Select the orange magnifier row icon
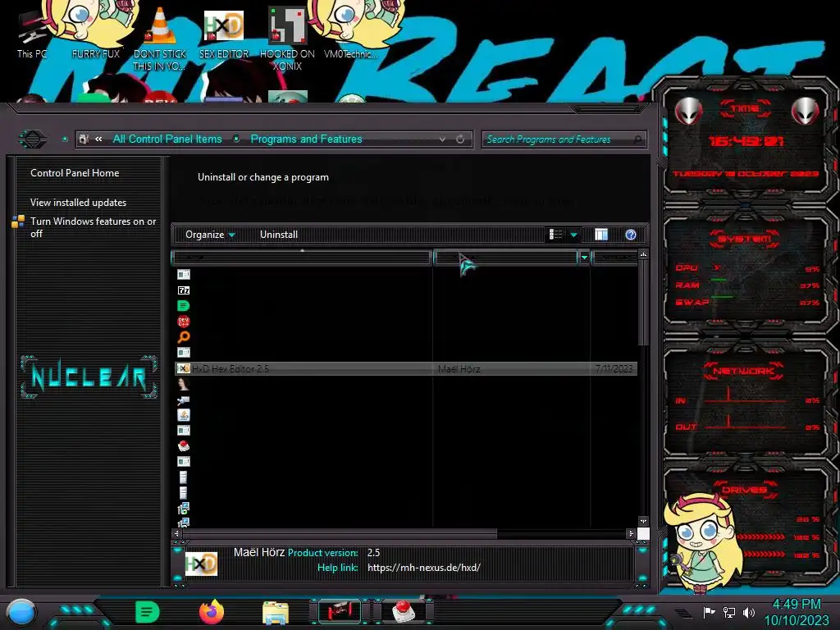 point(183,337)
